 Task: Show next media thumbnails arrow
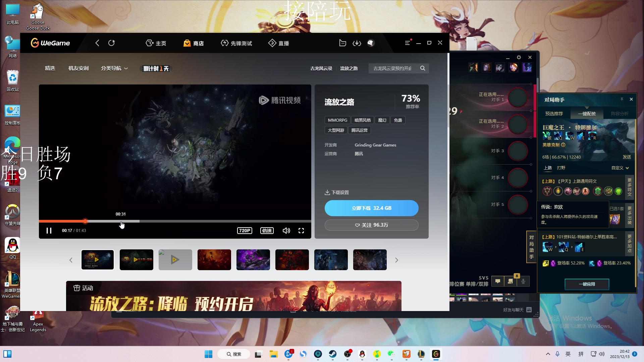coord(396,260)
